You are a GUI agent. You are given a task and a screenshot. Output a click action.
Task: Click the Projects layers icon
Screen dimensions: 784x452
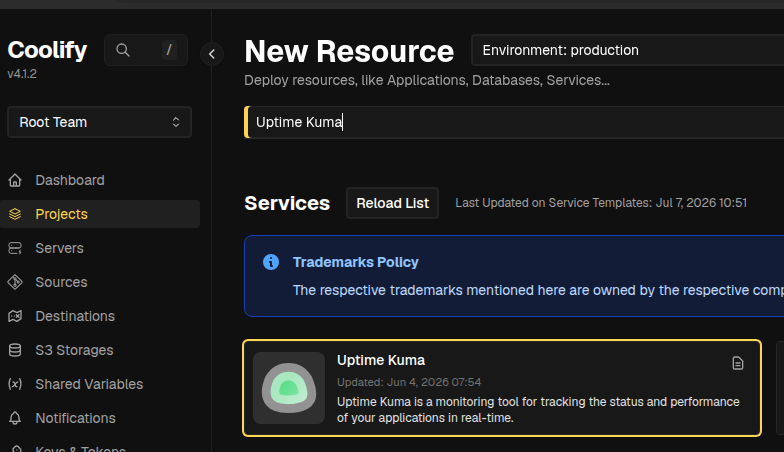[15, 214]
